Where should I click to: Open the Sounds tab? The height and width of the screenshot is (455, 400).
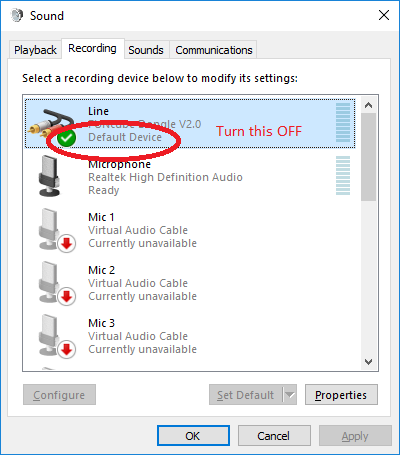146,50
